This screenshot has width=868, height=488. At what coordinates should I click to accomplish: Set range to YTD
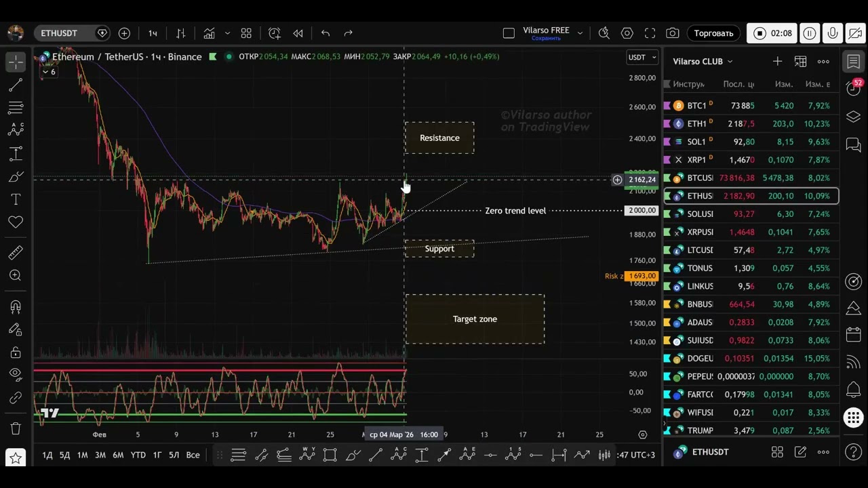tap(138, 455)
